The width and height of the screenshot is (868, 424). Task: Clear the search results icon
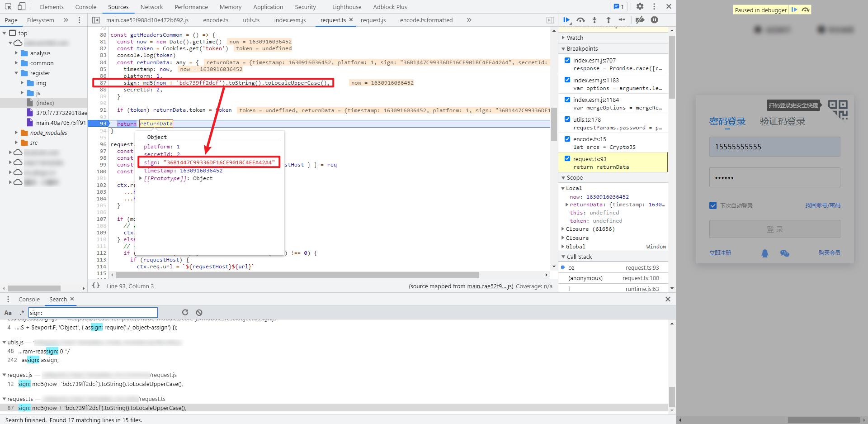click(x=199, y=312)
